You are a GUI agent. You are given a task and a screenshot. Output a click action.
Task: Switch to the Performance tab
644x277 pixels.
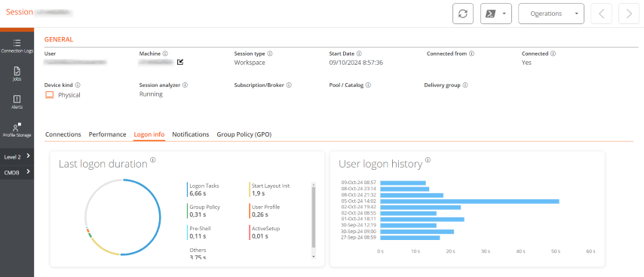click(x=107, y=134)
